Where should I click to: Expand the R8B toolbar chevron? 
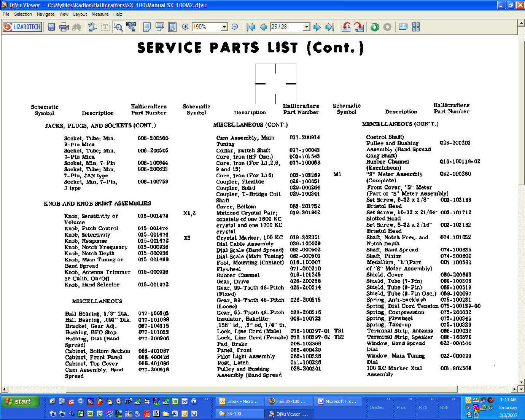coord(453,399)
